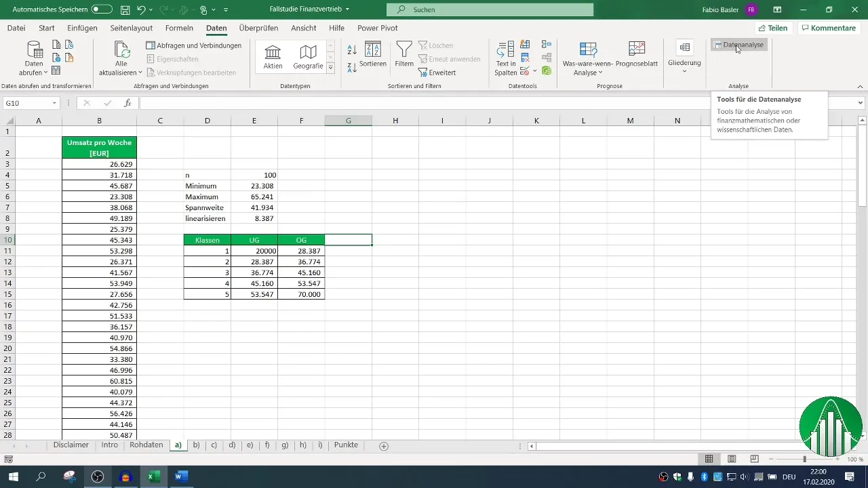Switch to Page Layout view
This screenshot has width=868, height=488.
[732, 459]
